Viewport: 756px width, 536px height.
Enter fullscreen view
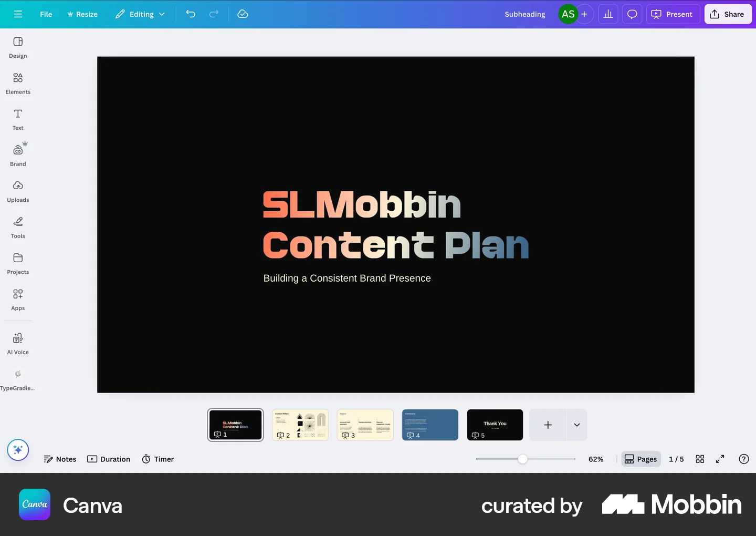[720, 459]
